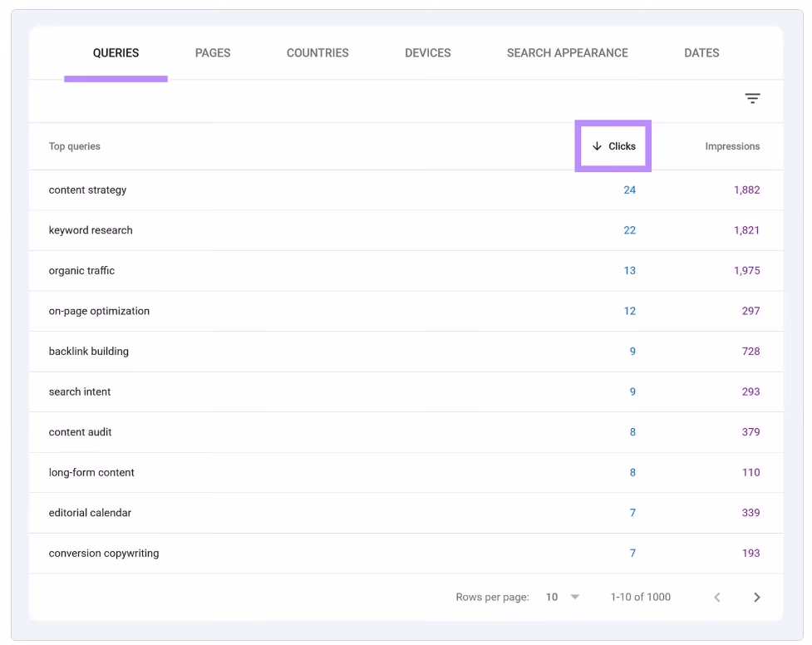Select the backlink building query

click(89, 352)
